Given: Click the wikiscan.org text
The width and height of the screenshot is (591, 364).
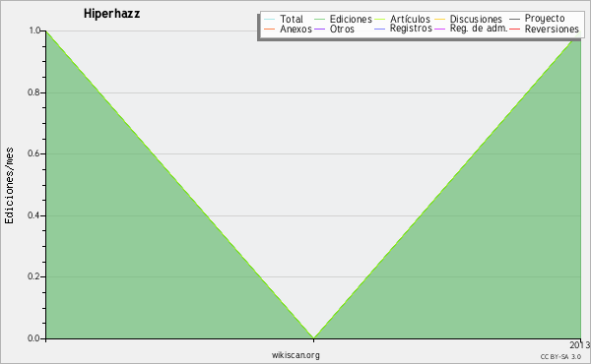Looking at the screenshot, I should 295,355.
